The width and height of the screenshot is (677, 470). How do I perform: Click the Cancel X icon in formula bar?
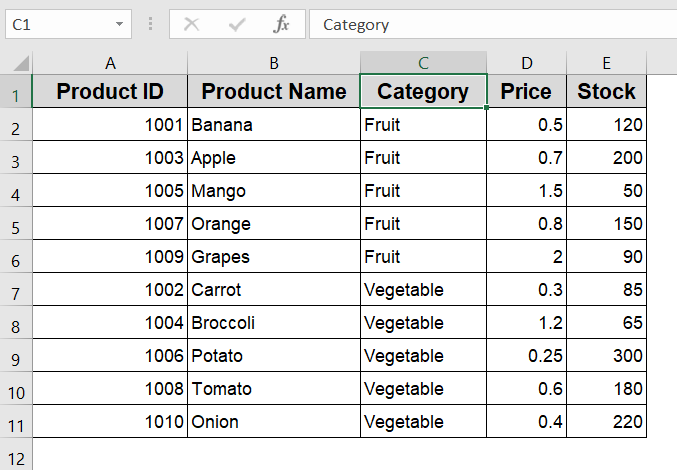pyautogui.click(x=191, y=24)
